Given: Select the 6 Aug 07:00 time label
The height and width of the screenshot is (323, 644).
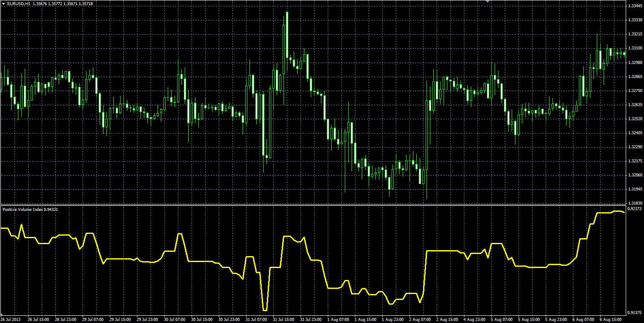Looking at the screenshot, I should point(583,319).
